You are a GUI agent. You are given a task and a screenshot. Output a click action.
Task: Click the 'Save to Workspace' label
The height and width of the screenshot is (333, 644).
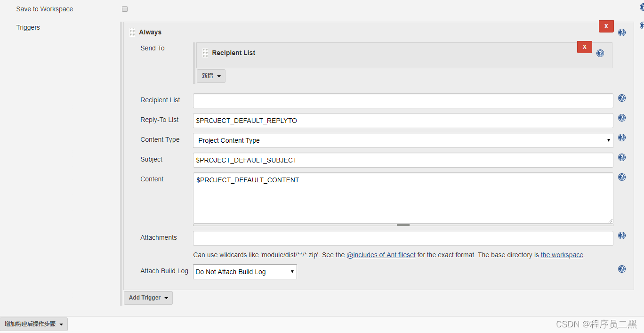pyautogui.click(x=45, y=9)
